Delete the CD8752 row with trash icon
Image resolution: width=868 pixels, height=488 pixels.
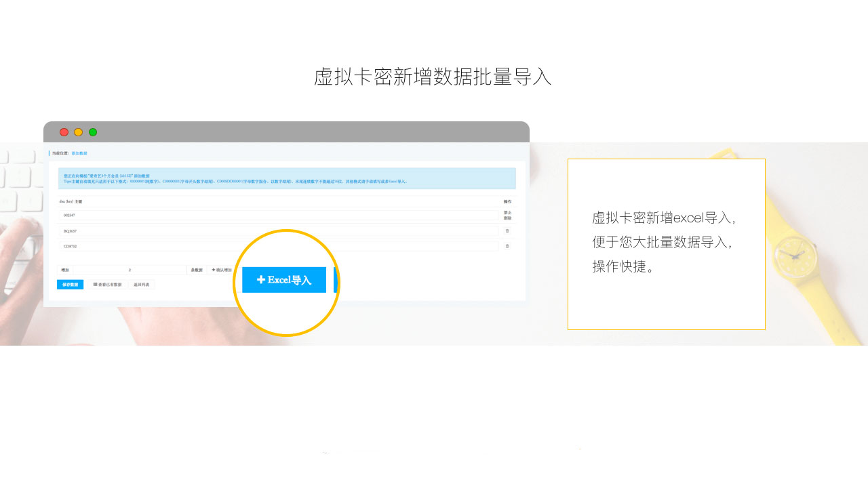[x=507, y=246]
